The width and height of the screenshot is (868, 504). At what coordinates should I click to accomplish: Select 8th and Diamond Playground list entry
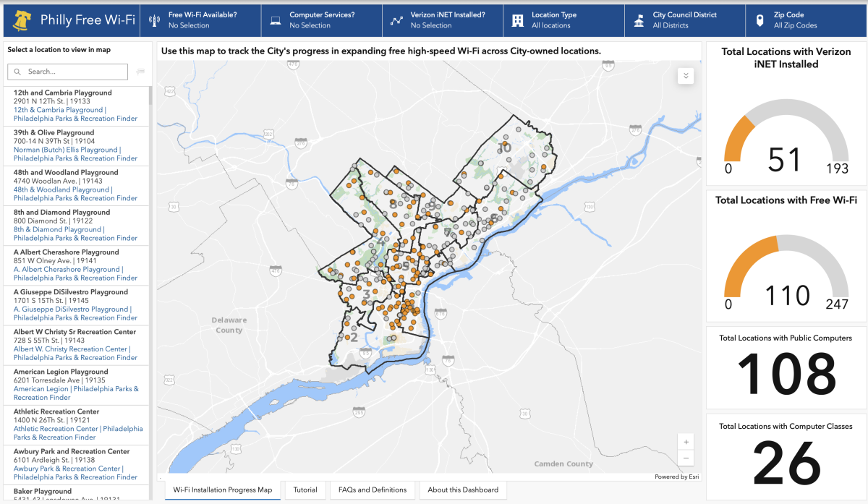[x=76, y=225]
